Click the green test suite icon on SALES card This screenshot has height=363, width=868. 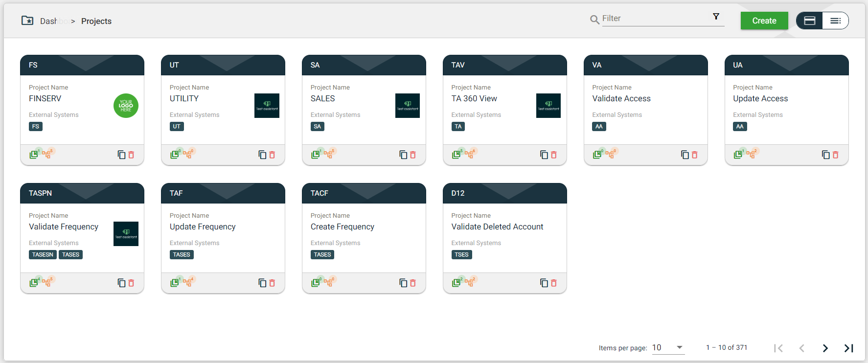tap(315, 155)
